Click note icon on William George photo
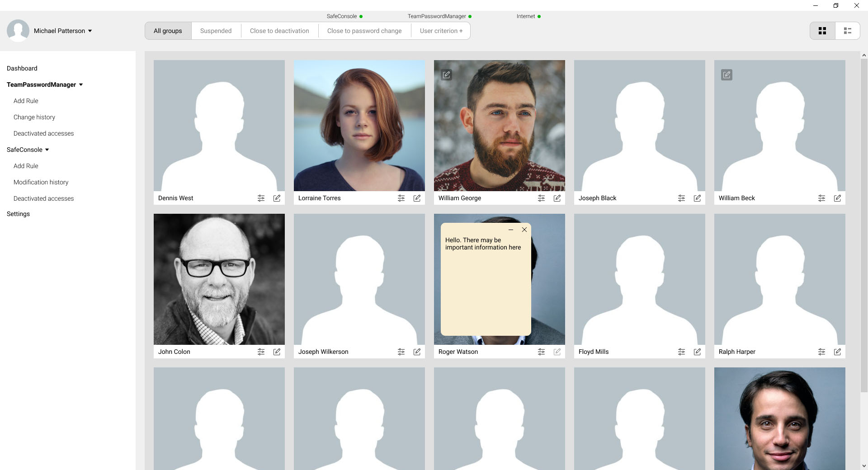Screen dimensions: 868x470 tap(446, 75)
